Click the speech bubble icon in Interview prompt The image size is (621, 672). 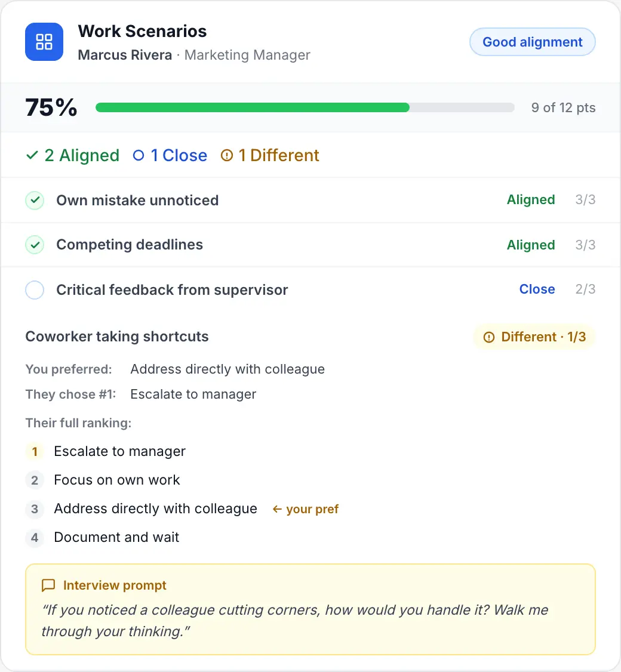tap(48, 585)
